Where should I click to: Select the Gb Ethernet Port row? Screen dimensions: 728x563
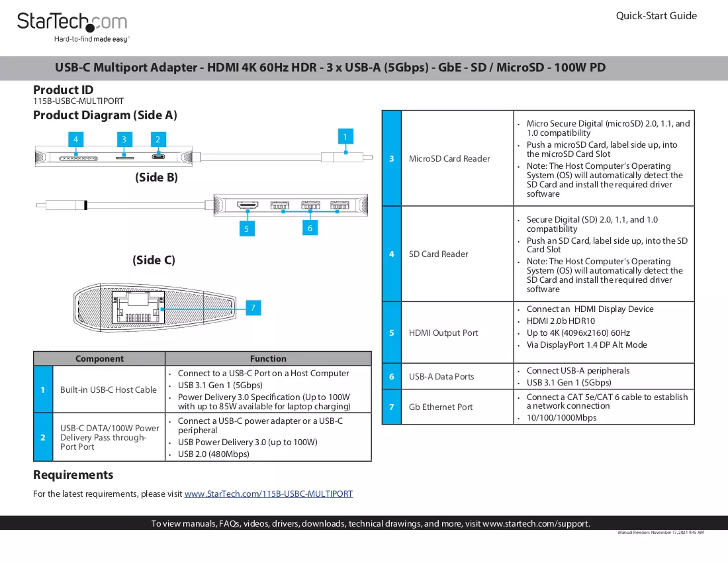538,407
